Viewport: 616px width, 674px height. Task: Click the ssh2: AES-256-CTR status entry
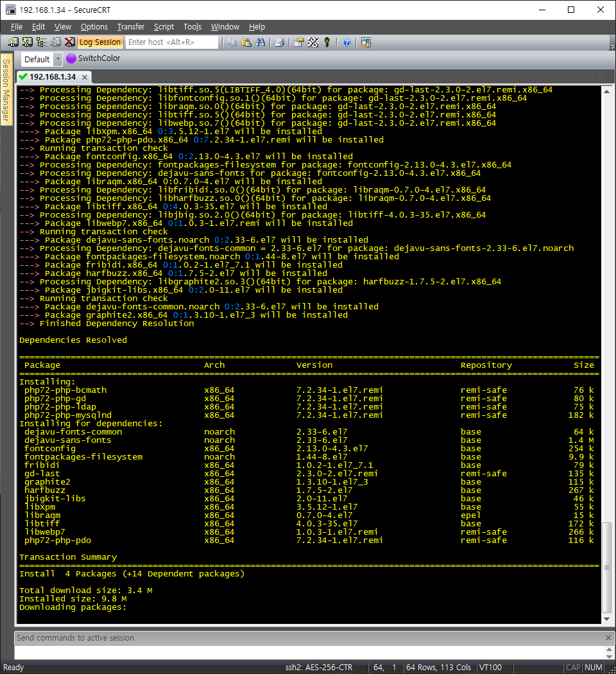click(319, 668)
